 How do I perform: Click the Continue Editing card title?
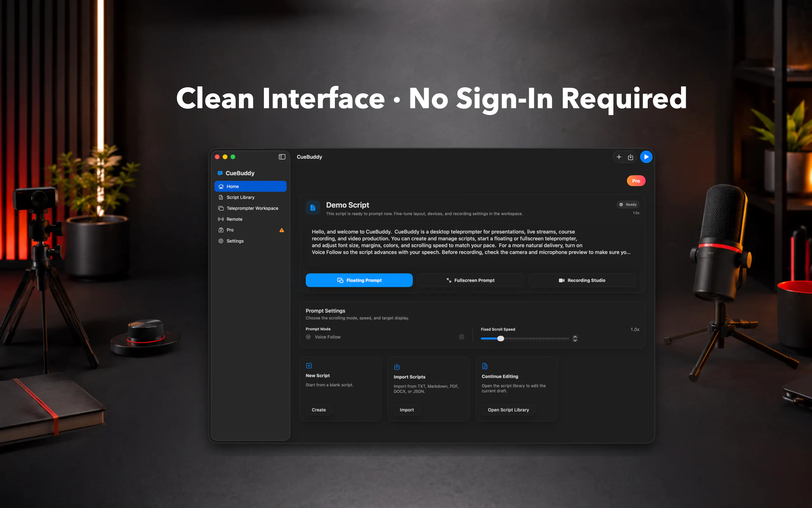tap(500, 376)
